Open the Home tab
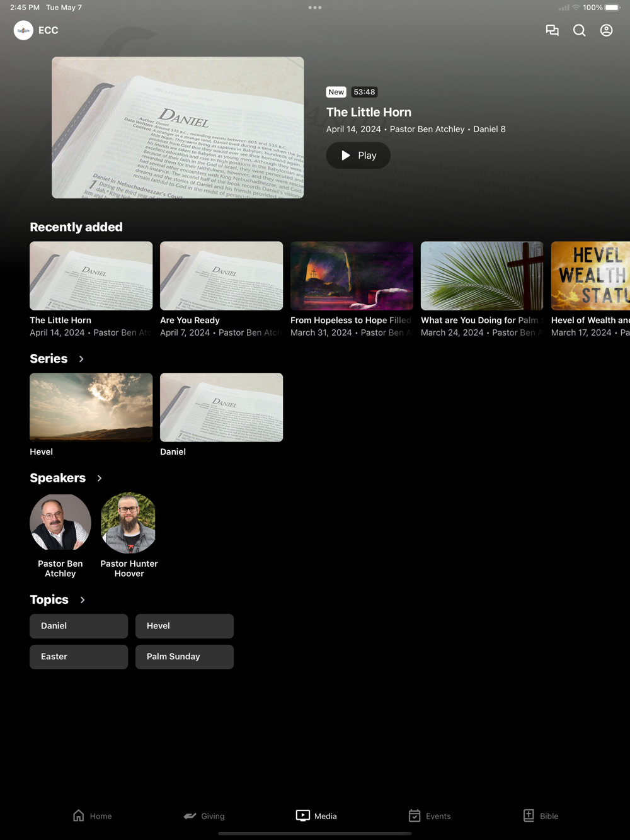This screenshot has height=840, width=630. [92, 816]
